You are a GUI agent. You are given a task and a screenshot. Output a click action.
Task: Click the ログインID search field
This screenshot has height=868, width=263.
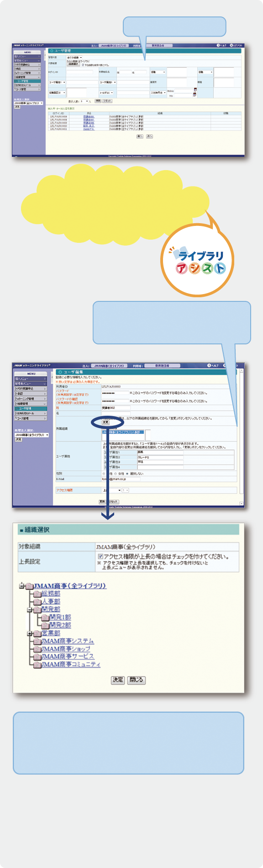79,72
